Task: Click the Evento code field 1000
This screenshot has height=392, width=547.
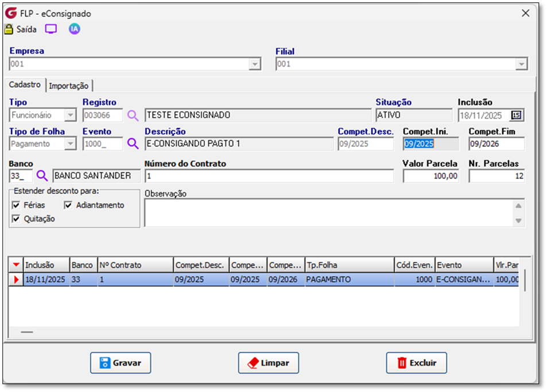Action: 103,143
